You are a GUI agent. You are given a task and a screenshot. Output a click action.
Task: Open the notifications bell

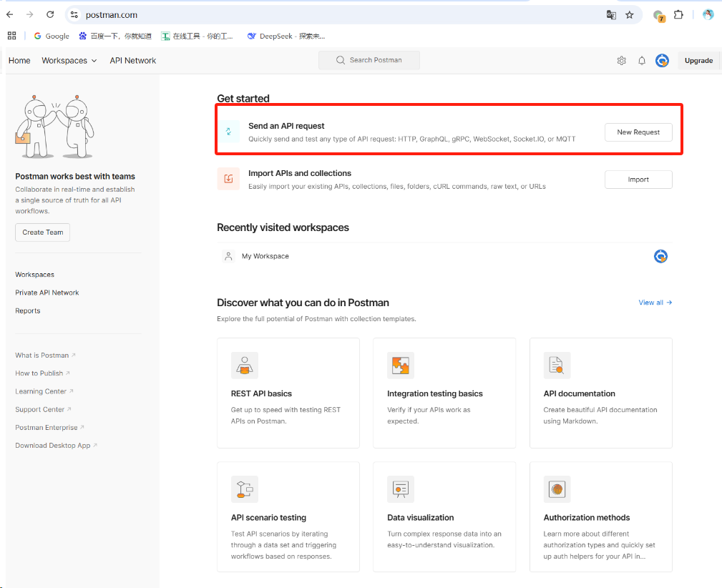(x=641, y=60)
